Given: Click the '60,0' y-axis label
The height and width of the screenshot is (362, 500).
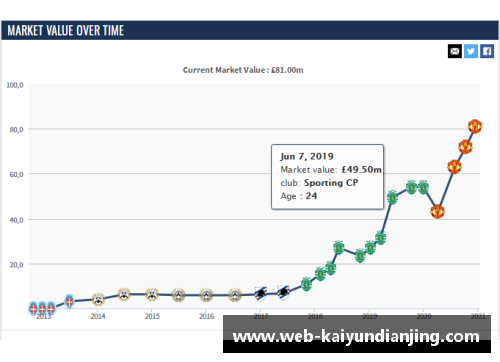Looking at the screenshot, I should click(x=16, y=175).
